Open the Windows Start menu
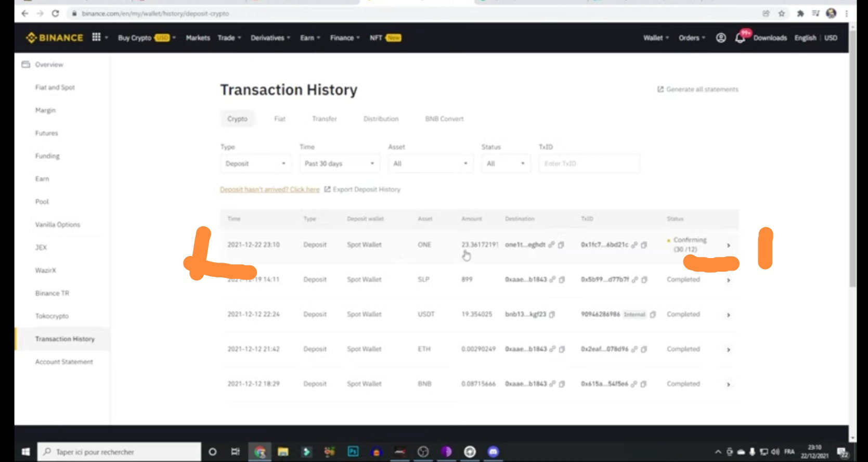This screenshot has width=868, height=462. (x=25, y=452)
